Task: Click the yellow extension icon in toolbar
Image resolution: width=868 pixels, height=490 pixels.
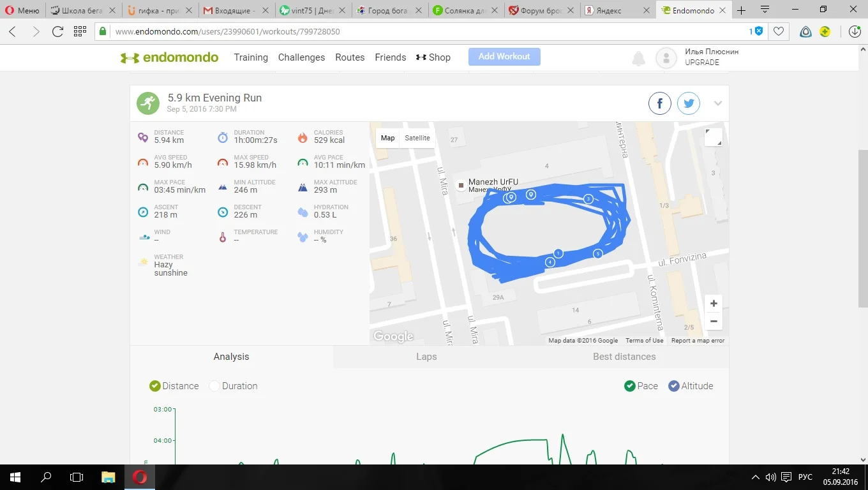Action: 825,32
